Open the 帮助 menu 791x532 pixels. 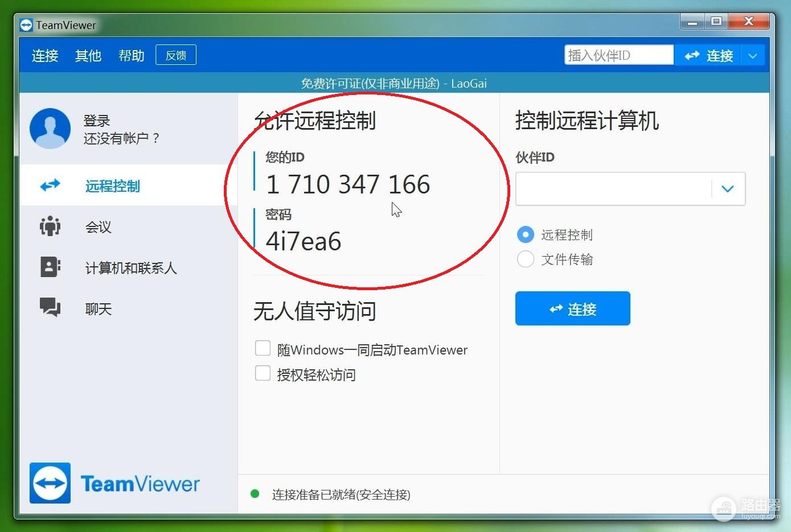point(132,56)
